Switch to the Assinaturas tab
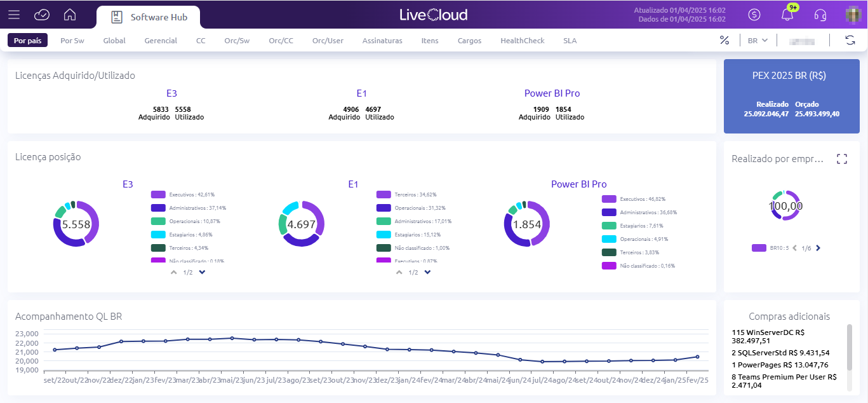 [382, 40]
